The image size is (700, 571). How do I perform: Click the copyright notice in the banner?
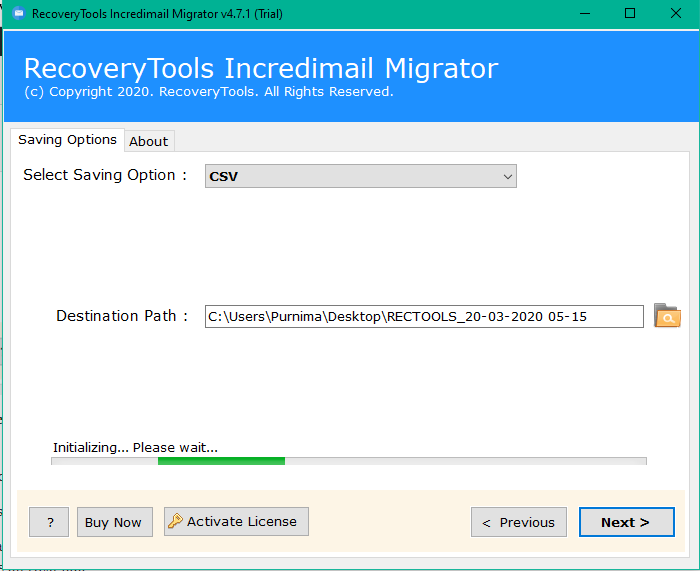[x=208, y=92]
